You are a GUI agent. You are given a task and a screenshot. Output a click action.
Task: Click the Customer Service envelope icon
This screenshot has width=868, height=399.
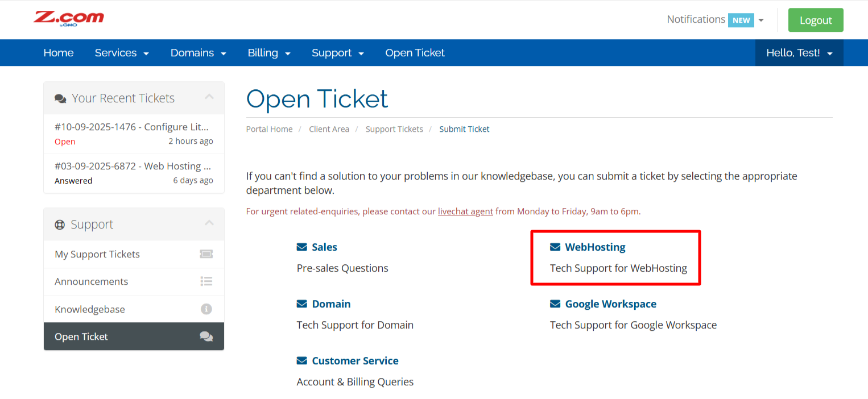point(302,361)
